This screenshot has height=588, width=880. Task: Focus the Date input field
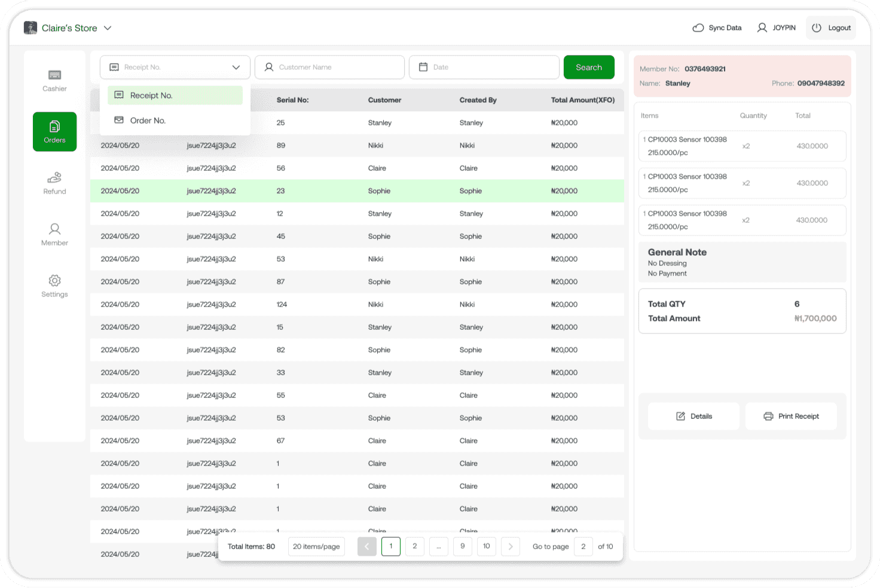(484, 67)
